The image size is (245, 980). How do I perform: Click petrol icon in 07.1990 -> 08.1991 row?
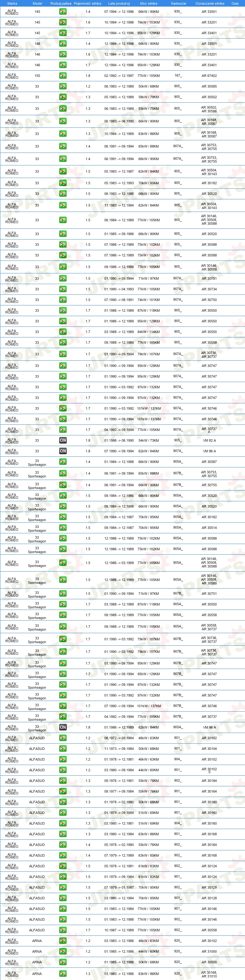point(63,300)
